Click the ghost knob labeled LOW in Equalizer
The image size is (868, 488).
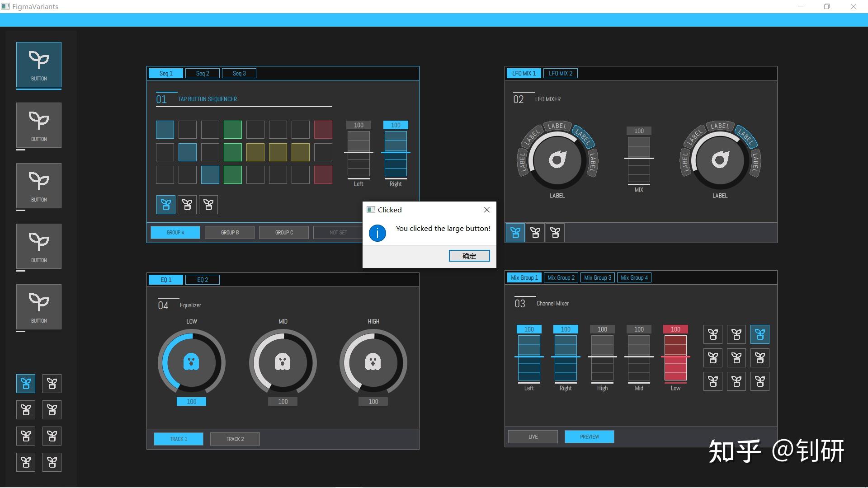191,362
